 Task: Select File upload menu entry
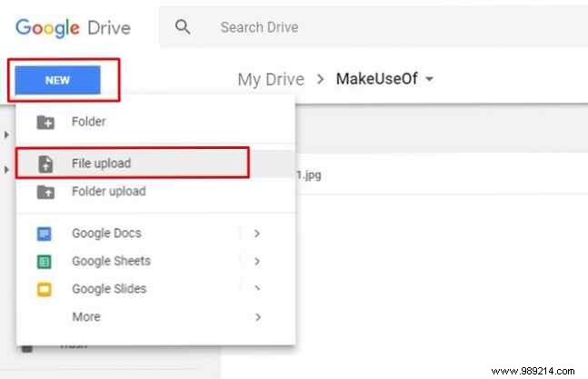[155, 164]
